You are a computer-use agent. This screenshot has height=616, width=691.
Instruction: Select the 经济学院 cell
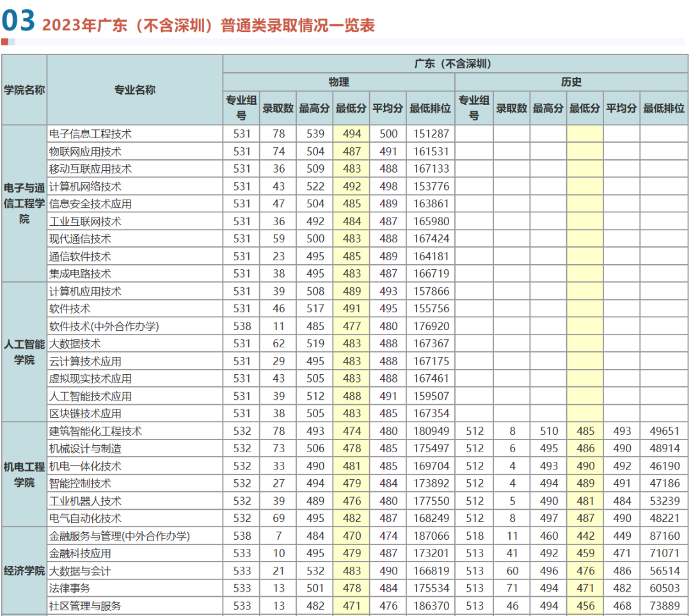click(x=24, y=571)
